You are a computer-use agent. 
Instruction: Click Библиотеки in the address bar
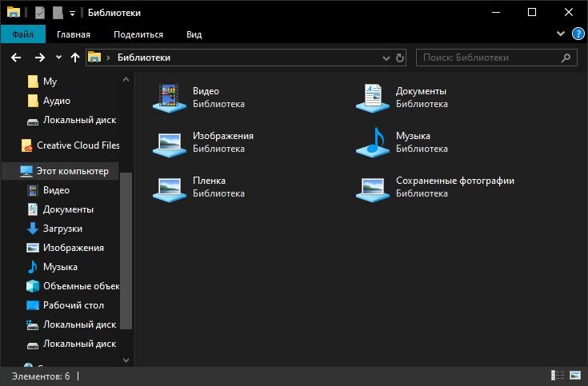[144, 58]
